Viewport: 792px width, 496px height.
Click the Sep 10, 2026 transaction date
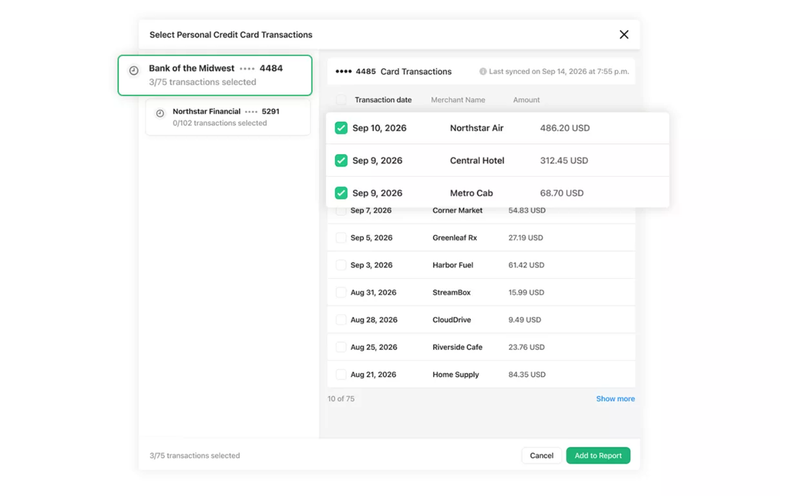[x=379, y=128]
